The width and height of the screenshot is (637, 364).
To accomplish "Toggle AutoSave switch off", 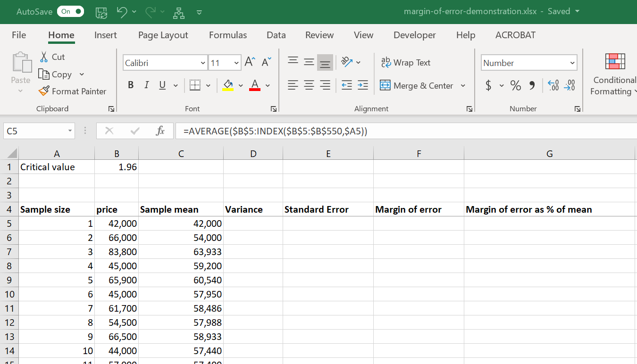I will point(70,12).
